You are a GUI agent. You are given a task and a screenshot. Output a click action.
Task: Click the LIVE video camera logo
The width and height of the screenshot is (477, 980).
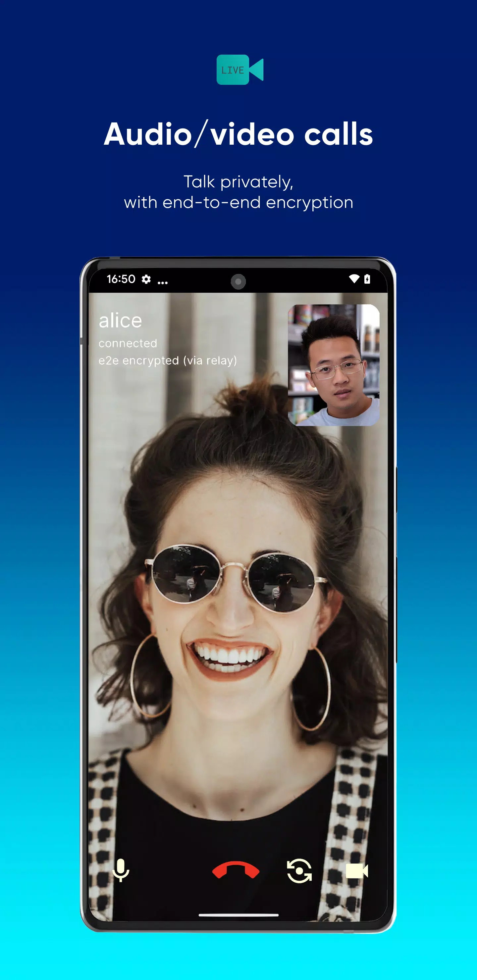click(x=240, y=70)
